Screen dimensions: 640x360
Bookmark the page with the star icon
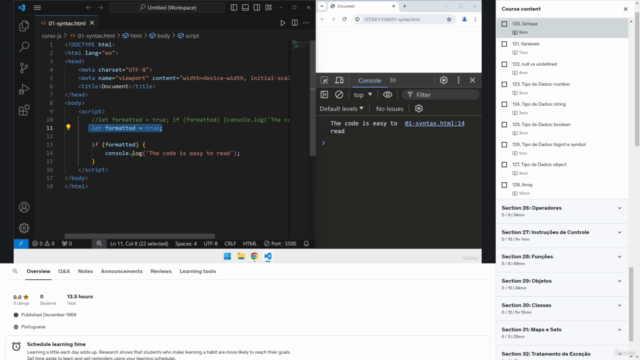tap(449, 19)
